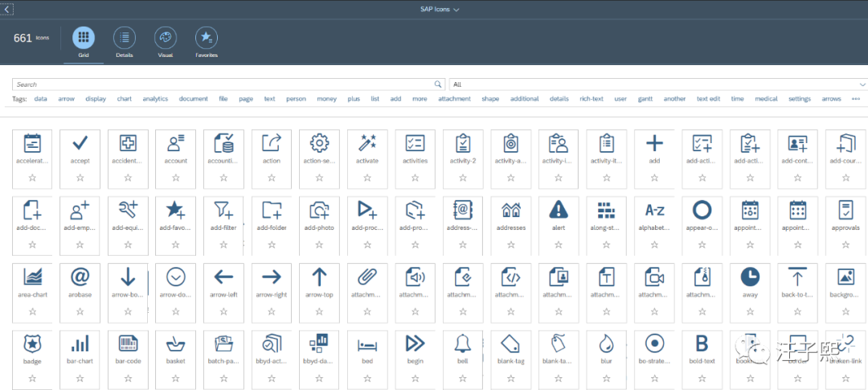Select the bold-text B icon
The height and width of the screenshot is (390, 868).
pos(702,343)
